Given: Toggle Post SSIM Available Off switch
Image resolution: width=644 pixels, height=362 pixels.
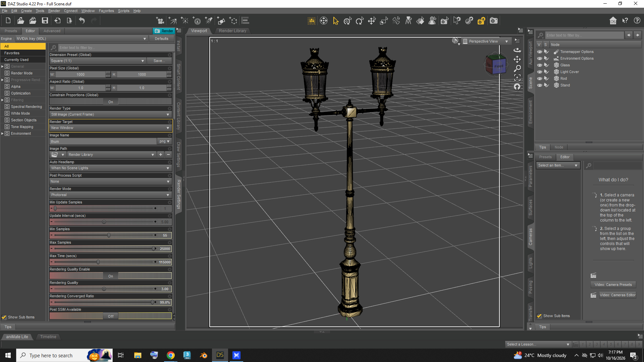Looking at the screenshot, I should pos(110,316).
